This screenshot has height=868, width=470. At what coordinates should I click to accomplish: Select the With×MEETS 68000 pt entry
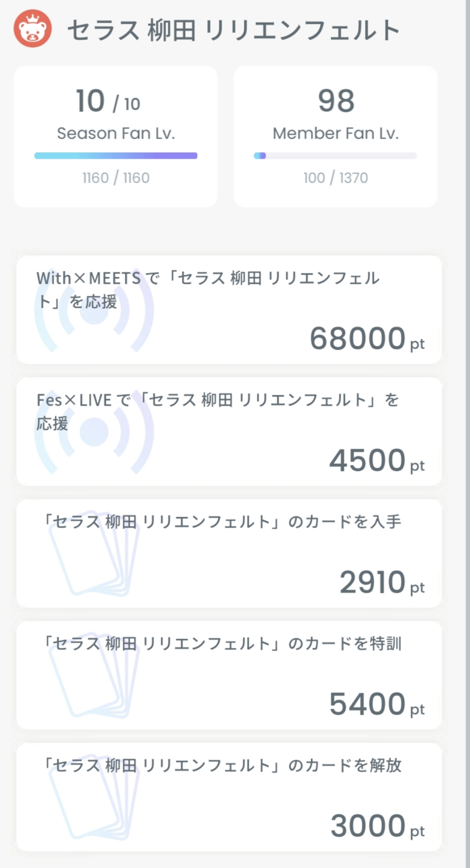(x=229, y=310)
